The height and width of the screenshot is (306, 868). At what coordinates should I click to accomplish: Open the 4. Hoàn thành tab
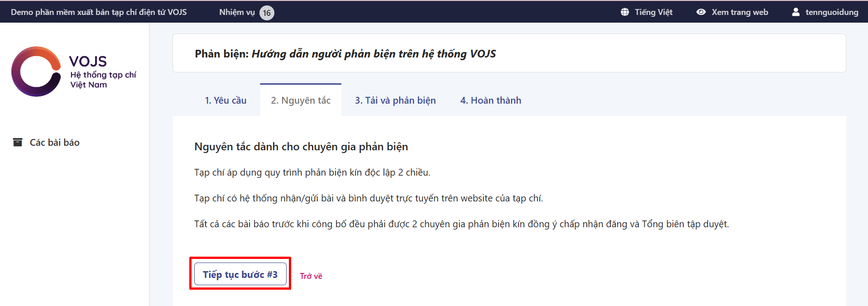click(490, 100)
